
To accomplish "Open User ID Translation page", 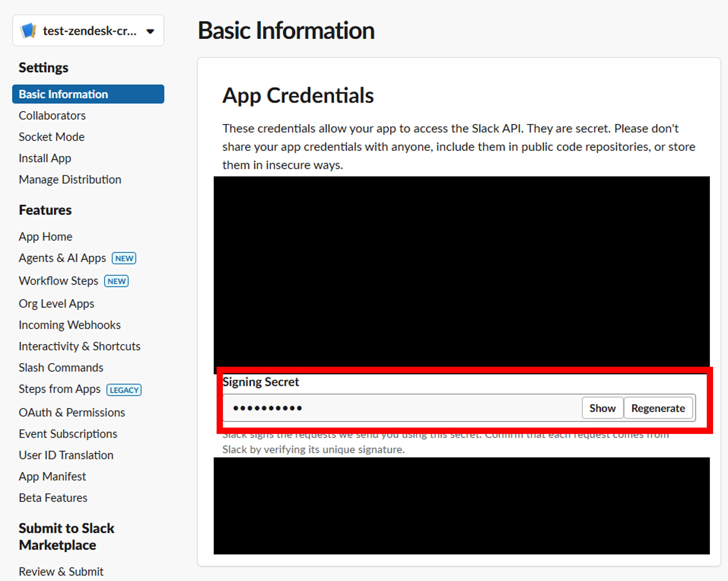I will click(66, 455).
